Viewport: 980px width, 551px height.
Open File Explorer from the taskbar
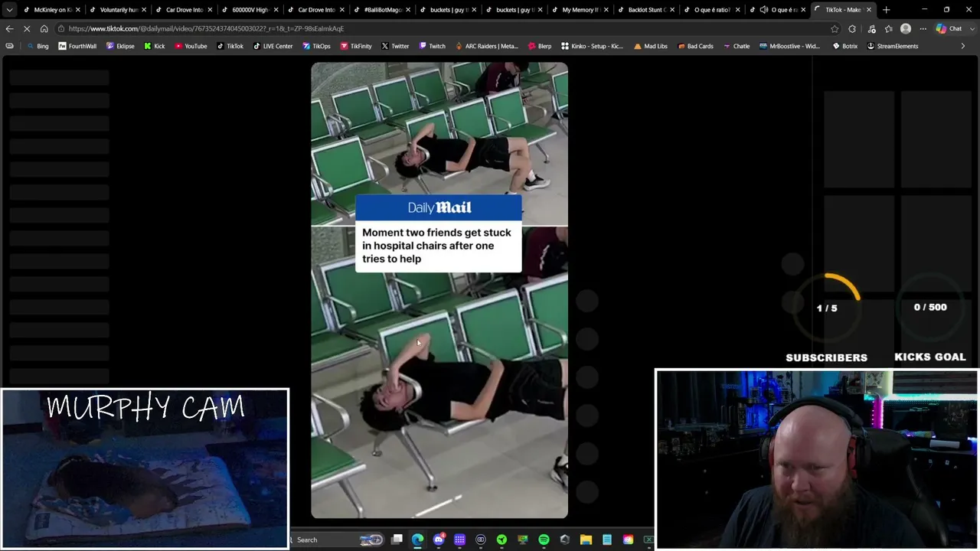click(x=586, y=540)
